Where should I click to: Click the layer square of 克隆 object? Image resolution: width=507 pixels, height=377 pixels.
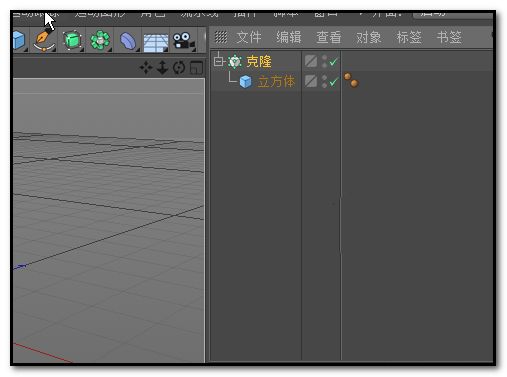pos(311,61)
